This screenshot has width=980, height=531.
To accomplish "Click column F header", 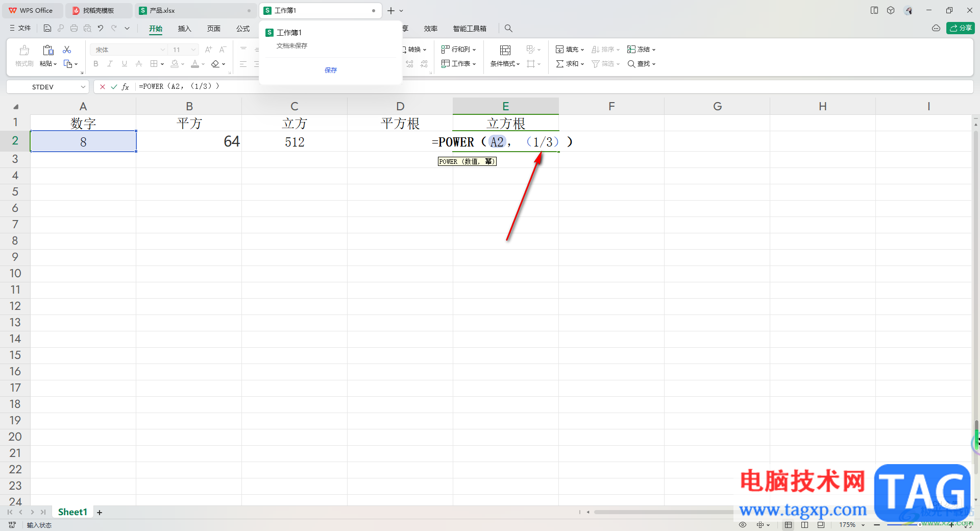I will pos(611,106).
